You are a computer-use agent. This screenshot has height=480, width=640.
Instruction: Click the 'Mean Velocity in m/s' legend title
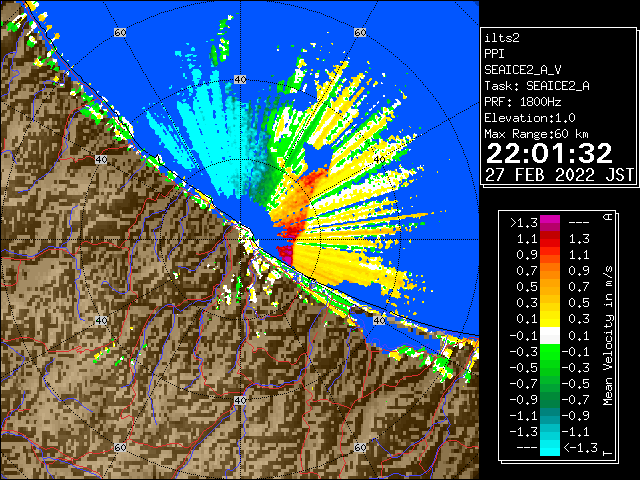(x=608, y=335)
